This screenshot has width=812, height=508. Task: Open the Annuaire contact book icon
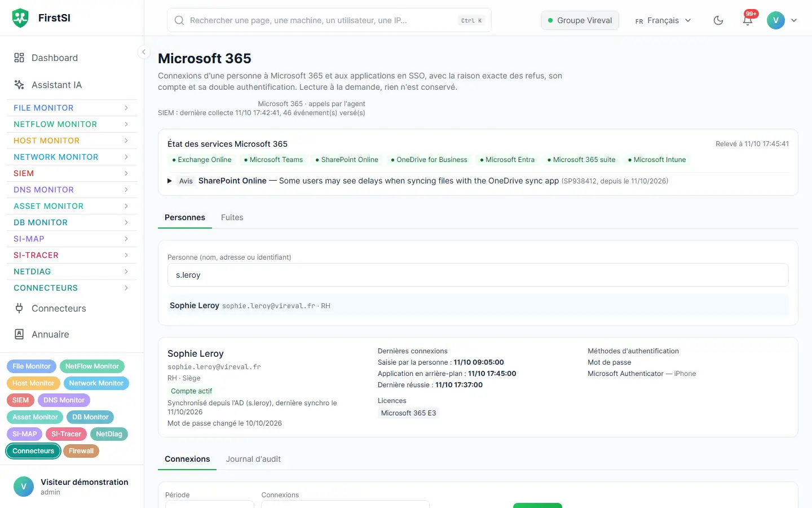click(x=19, y=334)
